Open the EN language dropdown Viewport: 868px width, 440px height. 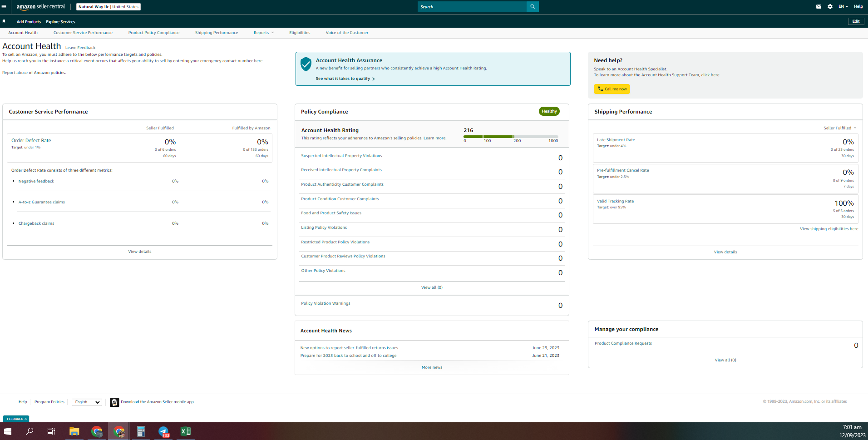[843, 7]
